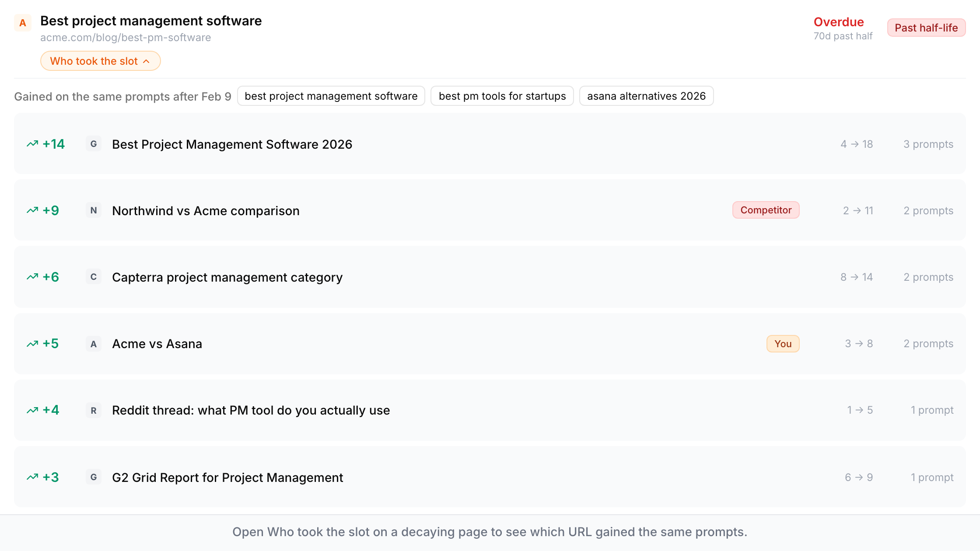Click the '6 → 9' citation change

pyautogui.click(x=859, y=478)
